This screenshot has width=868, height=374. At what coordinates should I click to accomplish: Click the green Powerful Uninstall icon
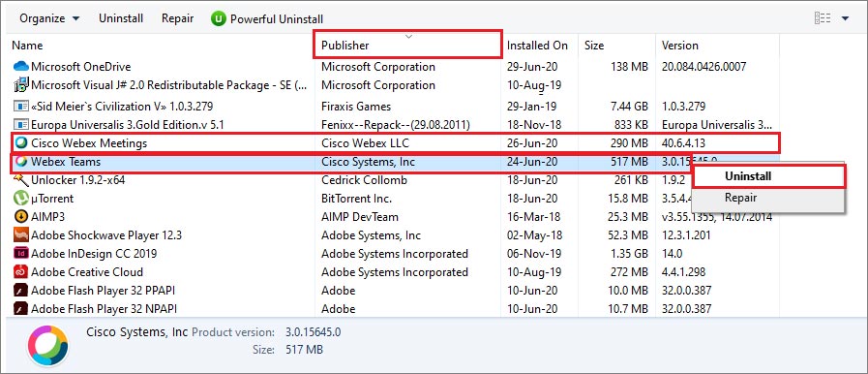click(x=219, y=18)
